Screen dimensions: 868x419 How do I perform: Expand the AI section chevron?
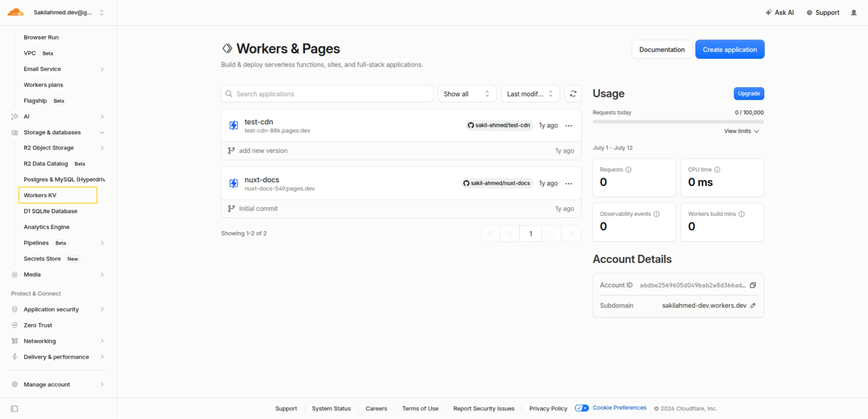102,117
